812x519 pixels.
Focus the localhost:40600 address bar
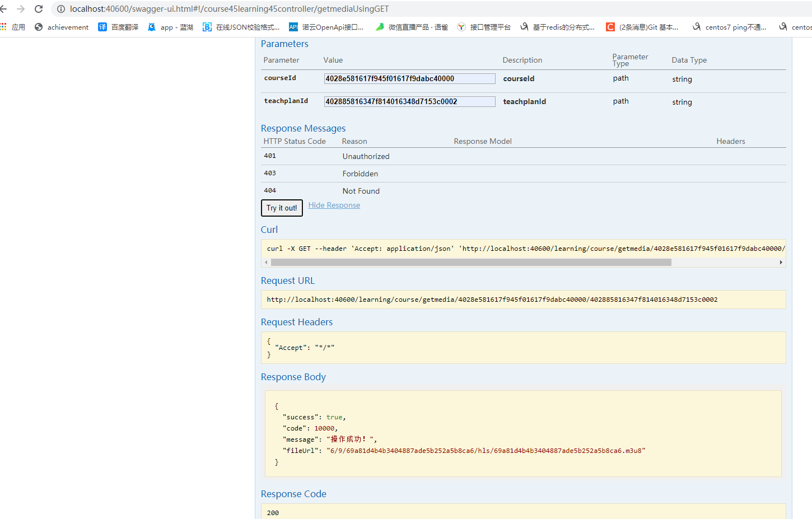click(230, 9)
